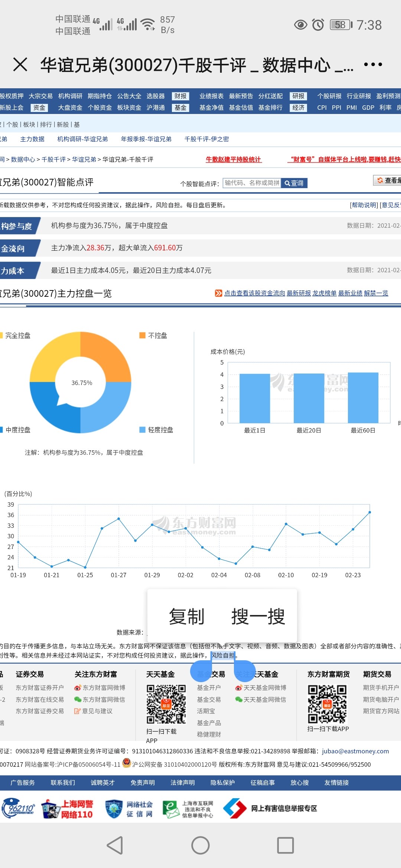Click 数据中心 breadcrumb link

tap(23, 160)
